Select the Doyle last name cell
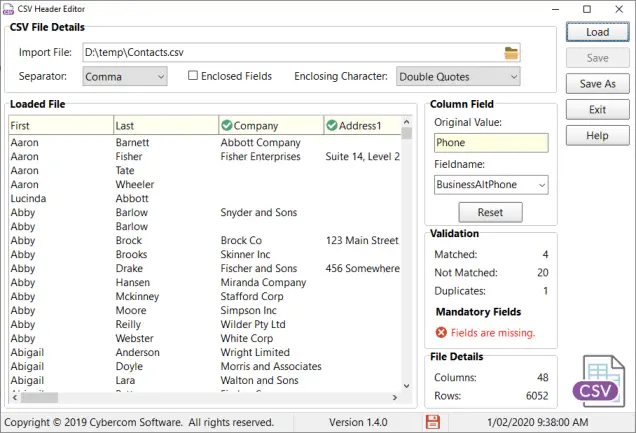 click(129, 367)
